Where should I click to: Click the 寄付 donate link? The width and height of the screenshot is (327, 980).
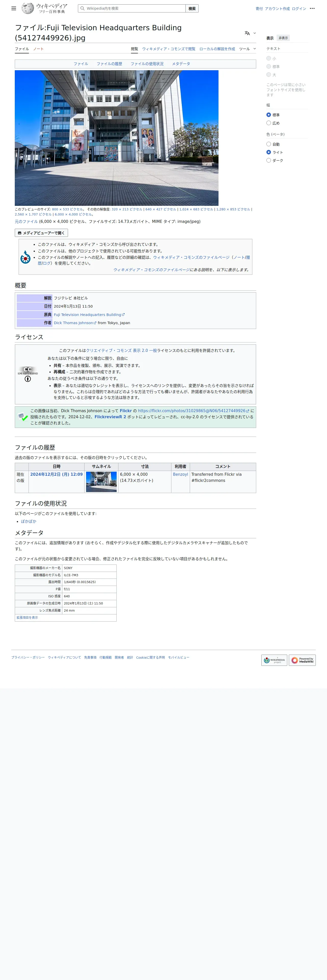(x=259, y=8)
